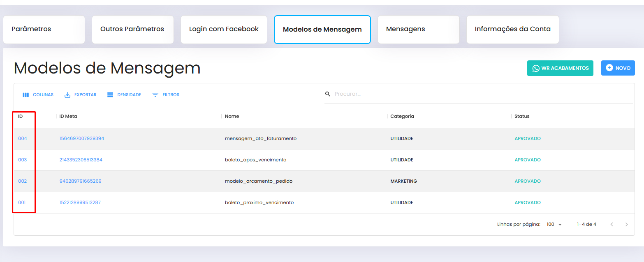This screenshot has width=644, height=262.
Task: Open the Colunas column selector
Action: [x=38, y=95]
